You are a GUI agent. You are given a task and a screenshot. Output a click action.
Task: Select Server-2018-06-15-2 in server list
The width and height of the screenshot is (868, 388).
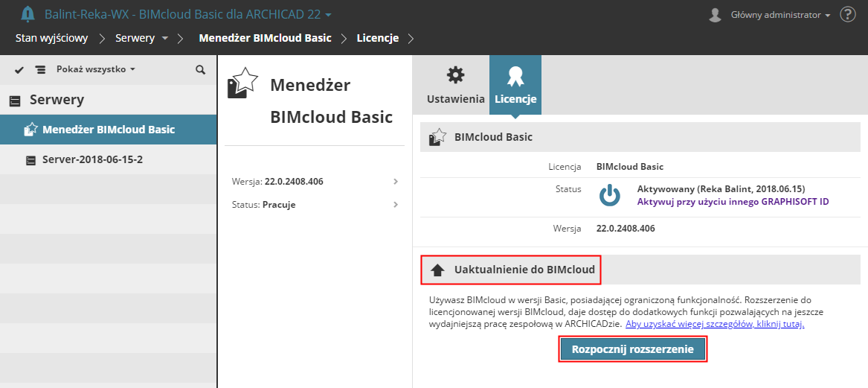pos(109,159)
